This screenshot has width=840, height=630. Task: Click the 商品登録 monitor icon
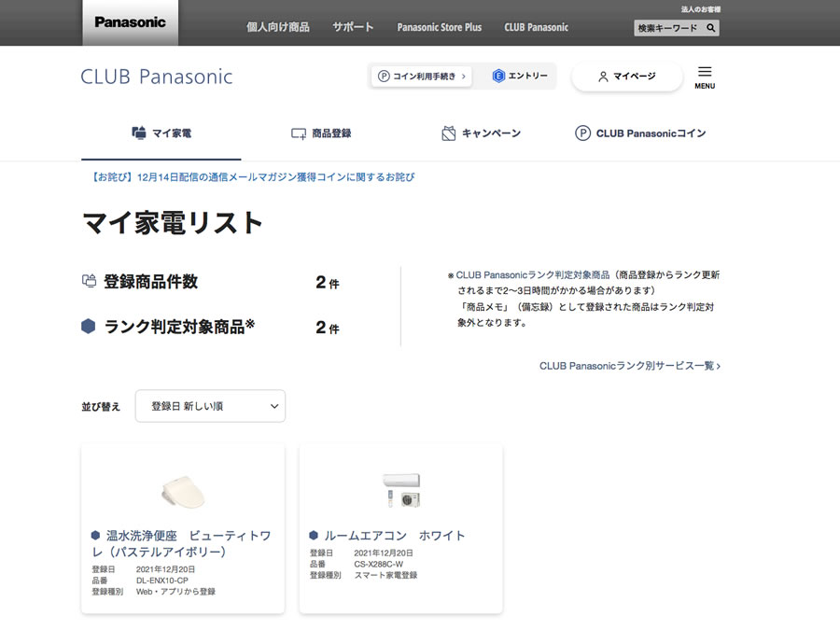299,133
